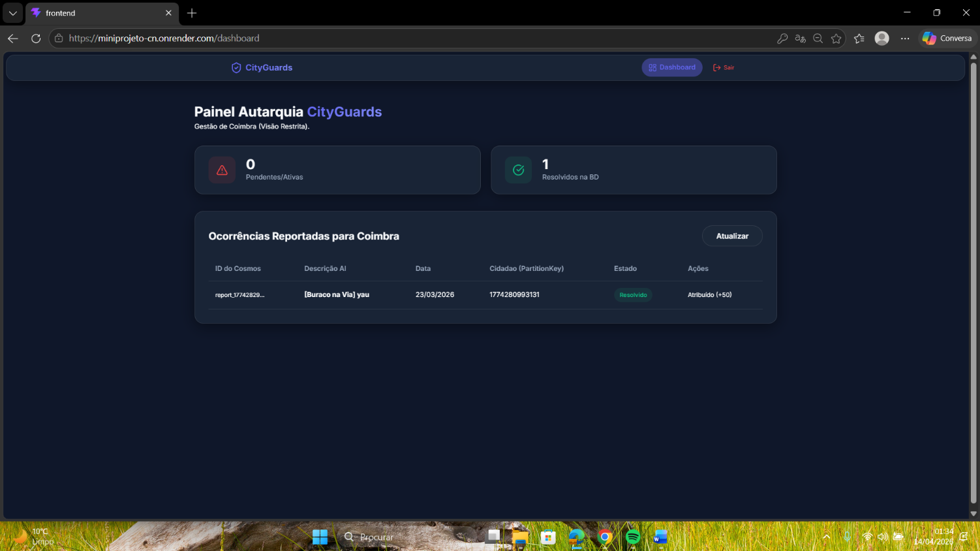The width and height of the screenshot is (980, 551).
Task: Expand the system tray hidden icons chevron
Action: [x=827, y=537]
